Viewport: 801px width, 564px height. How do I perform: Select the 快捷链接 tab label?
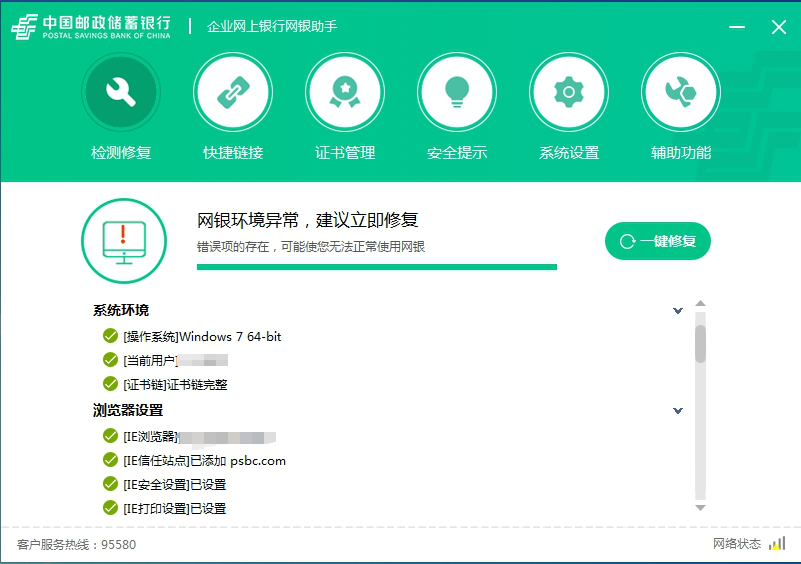click(233, 152)
